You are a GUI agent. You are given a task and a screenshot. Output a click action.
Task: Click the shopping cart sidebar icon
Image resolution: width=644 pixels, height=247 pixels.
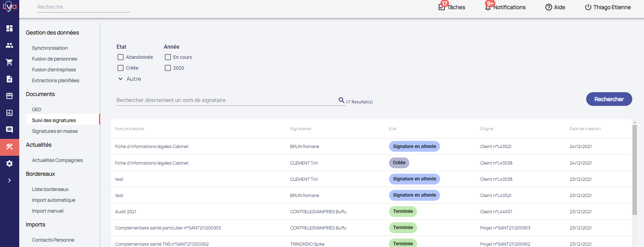(9, 62)
